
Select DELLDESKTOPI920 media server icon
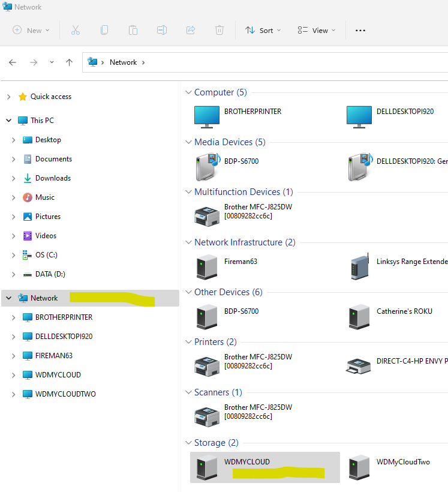click(x=360, y=167)
